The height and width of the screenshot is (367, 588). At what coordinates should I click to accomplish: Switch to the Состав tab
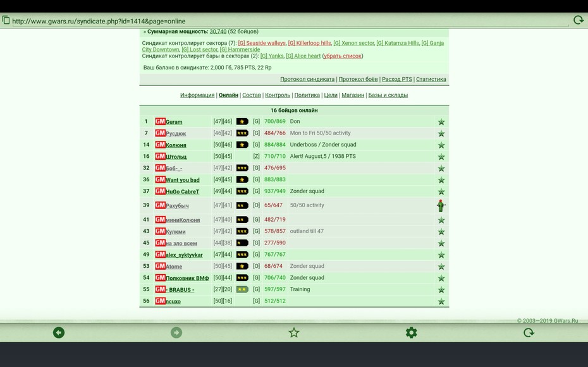coord(251,95)
